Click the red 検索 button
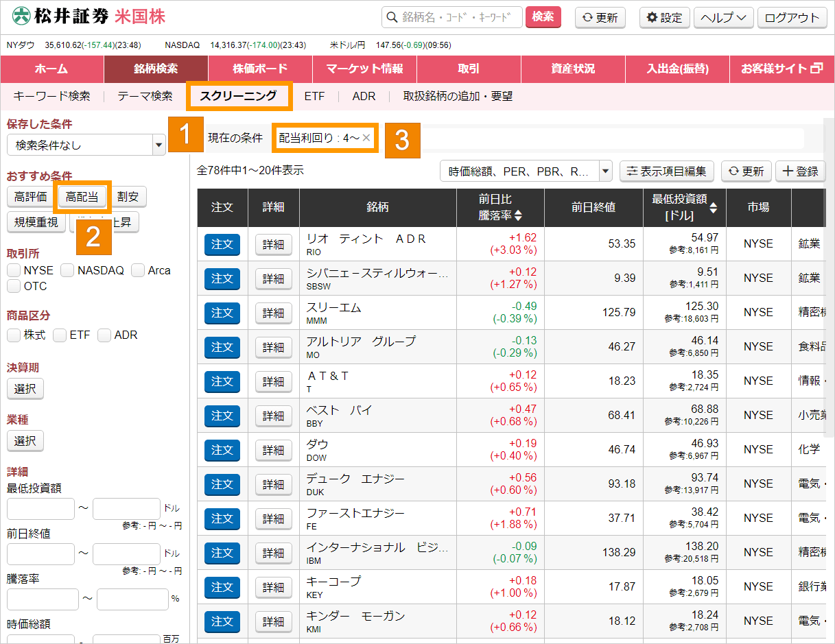This screenshot has height=644, width=835. click(543, 17)
